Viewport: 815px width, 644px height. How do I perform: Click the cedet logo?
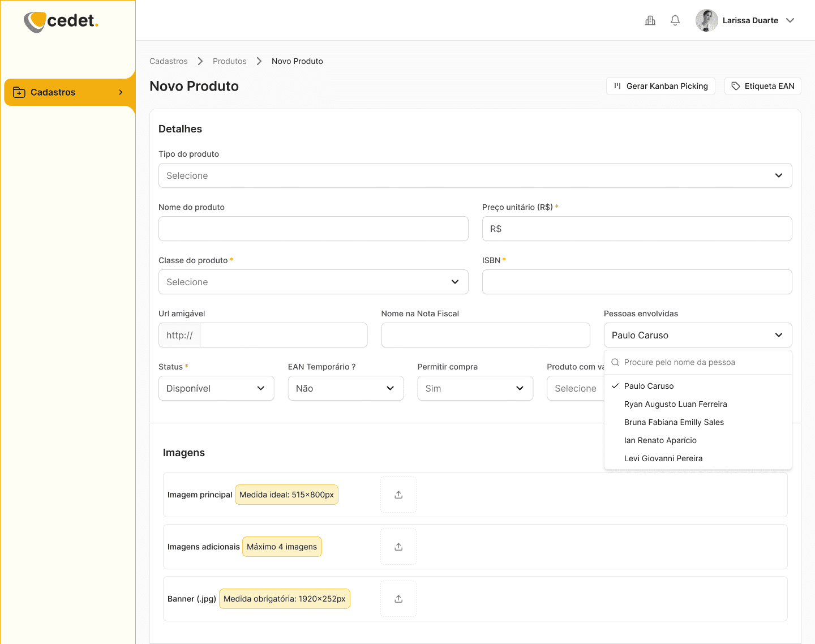coord(61,22)
